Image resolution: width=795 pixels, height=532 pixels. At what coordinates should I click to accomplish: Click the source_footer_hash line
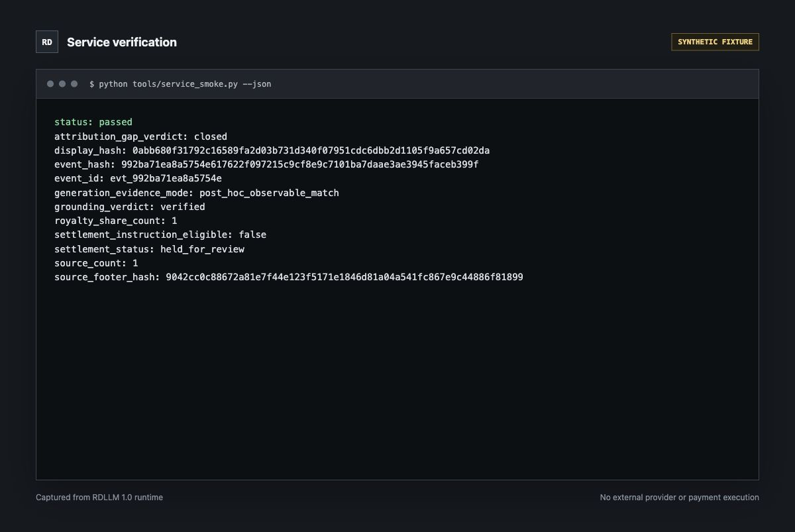pyautogui.click(x=289, y=277)
